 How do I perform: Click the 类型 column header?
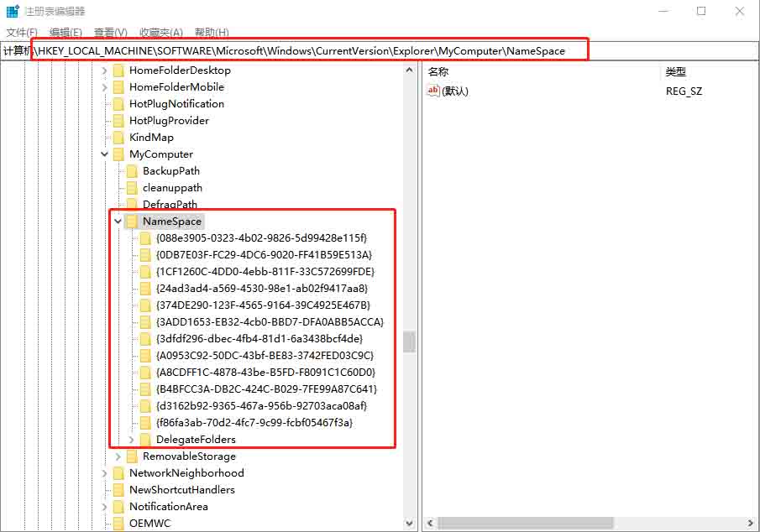[x=676, y=72]
